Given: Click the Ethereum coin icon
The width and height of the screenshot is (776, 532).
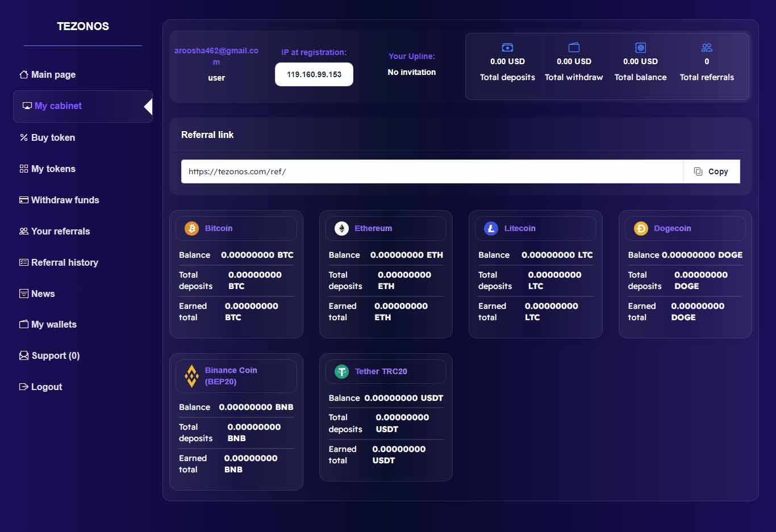Looking at the screenshot, I should 341,228.
